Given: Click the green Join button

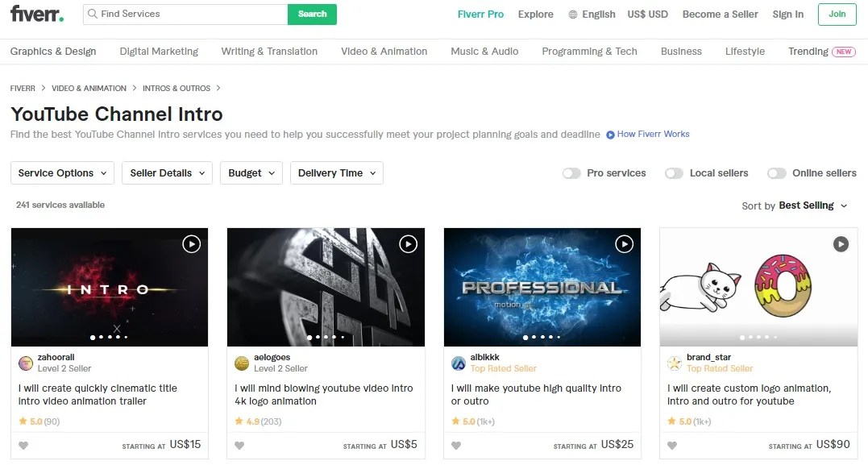Looking at the screenshot, I should (x=837, y=14).
